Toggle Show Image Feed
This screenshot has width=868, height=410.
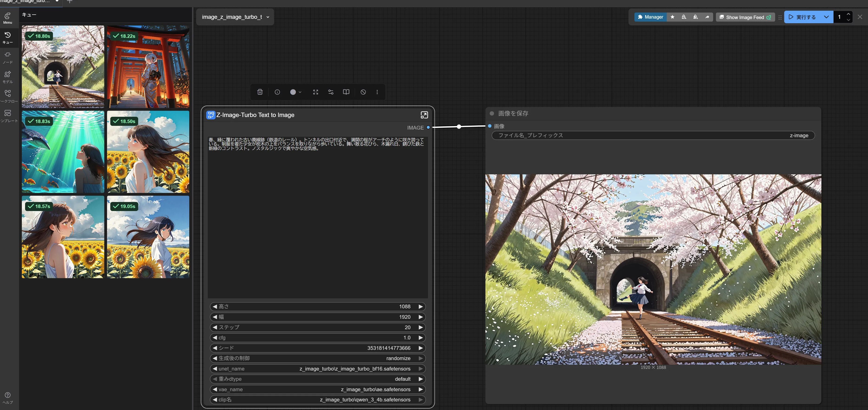[x=745, y=17]
